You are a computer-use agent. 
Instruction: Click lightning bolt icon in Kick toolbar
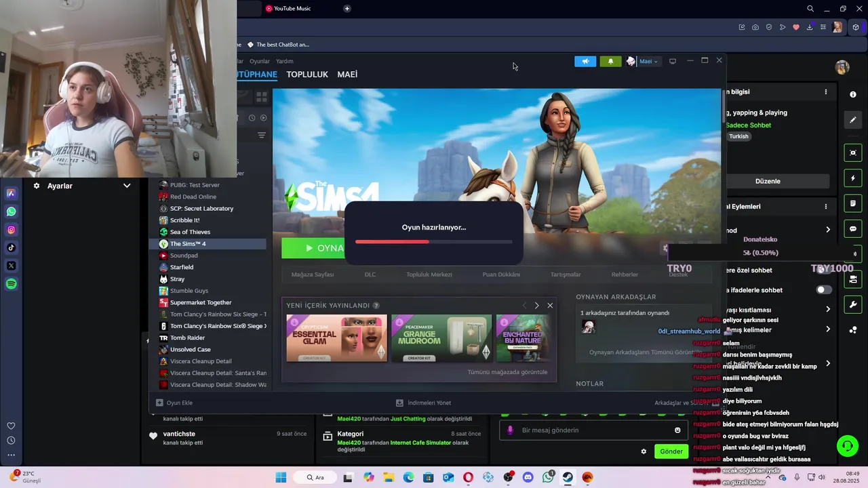point(853,178)
